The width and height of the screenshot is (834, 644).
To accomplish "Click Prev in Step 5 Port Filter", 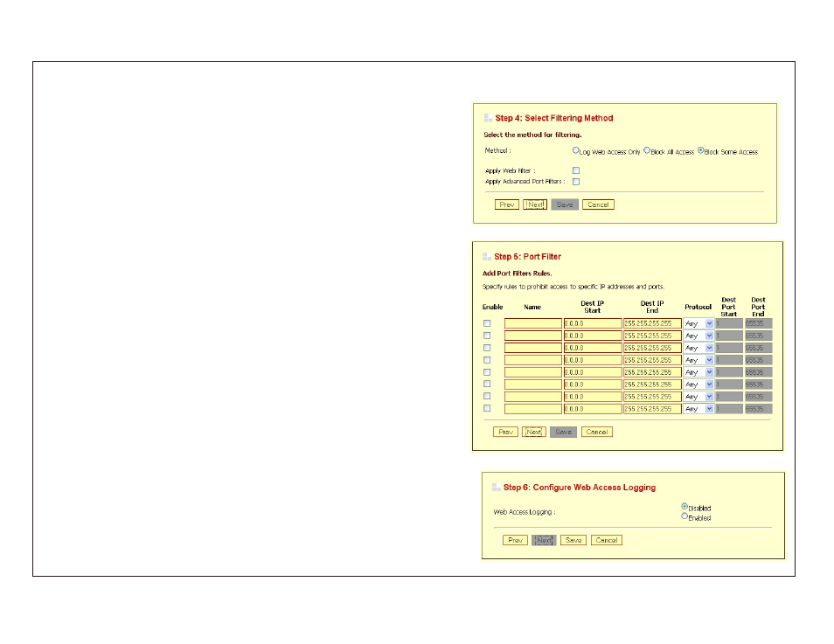I will [505, 432].
